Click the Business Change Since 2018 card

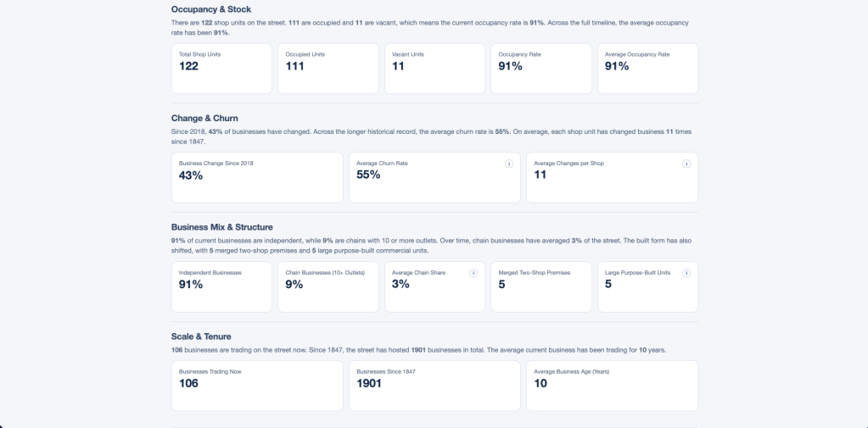point(257,177)
